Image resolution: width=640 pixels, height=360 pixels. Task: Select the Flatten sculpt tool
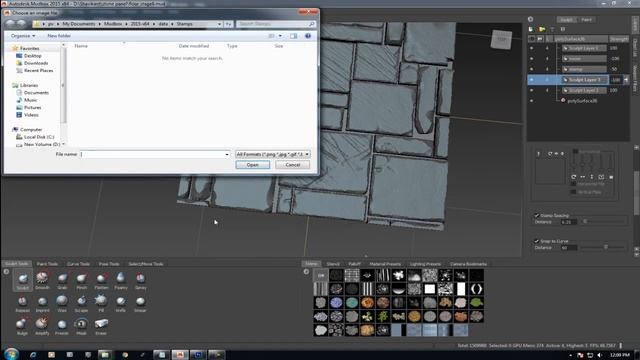point(101,280)
